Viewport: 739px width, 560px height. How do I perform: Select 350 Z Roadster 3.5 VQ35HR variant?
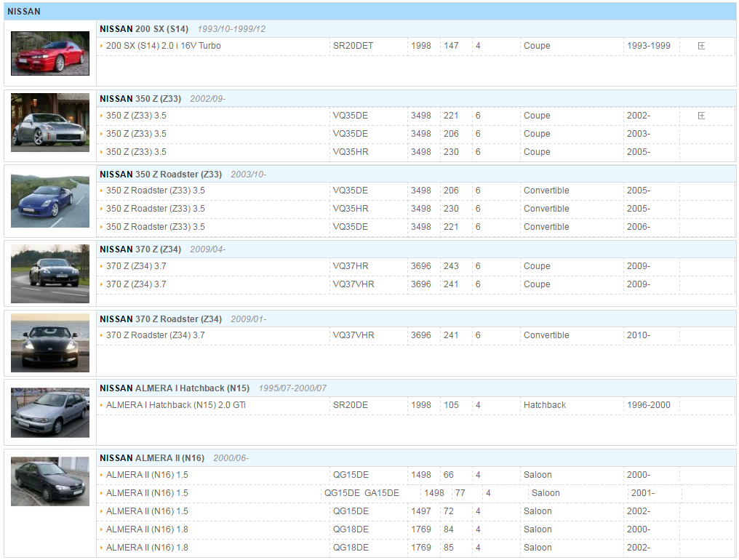[x=155, y=209]
